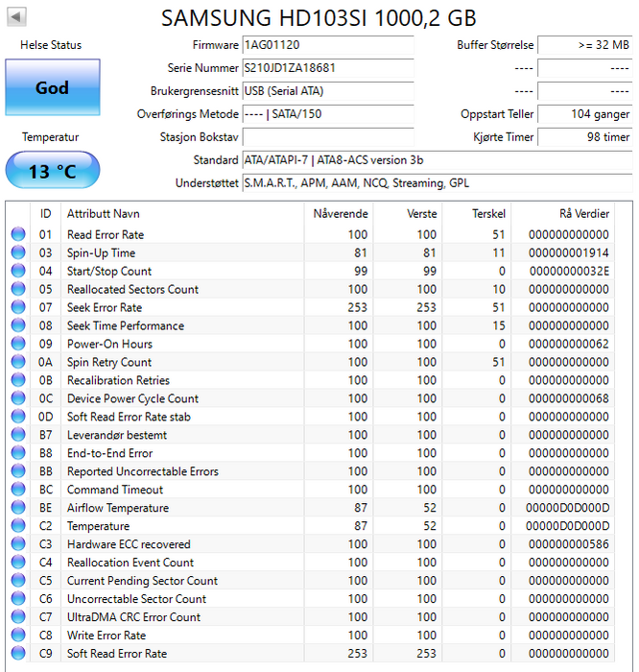Screen dimensions: 639x672
Task: Select the Hardware ECC recovered attribute name
Action: tap(129, 544)
